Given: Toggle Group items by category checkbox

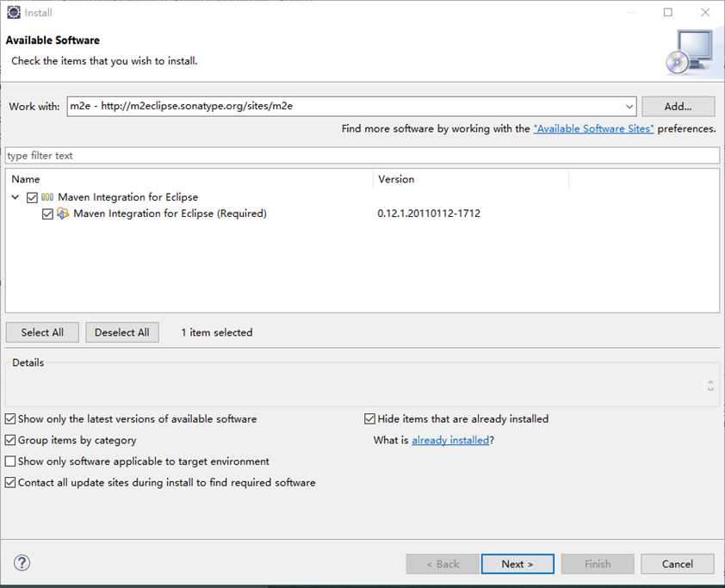Looking at the screenshot, I should (10, 440).
